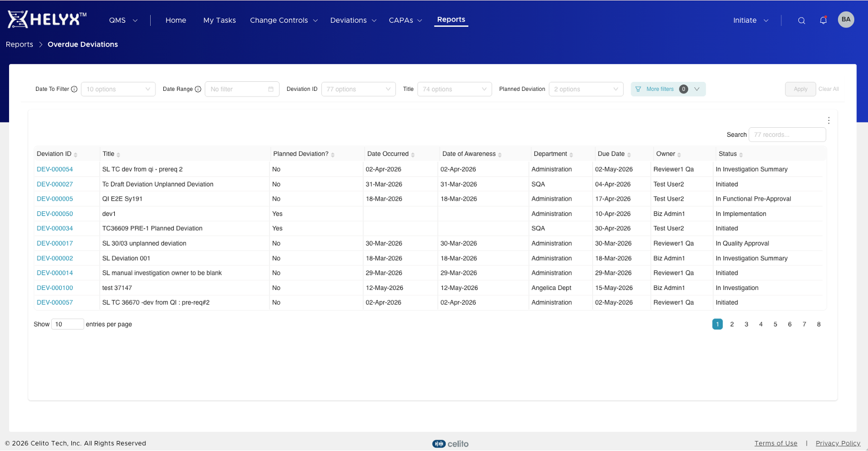This screenshot has height=451, width=868.
Task: Click the Date To Filter info icon
Action: [74, 89]
